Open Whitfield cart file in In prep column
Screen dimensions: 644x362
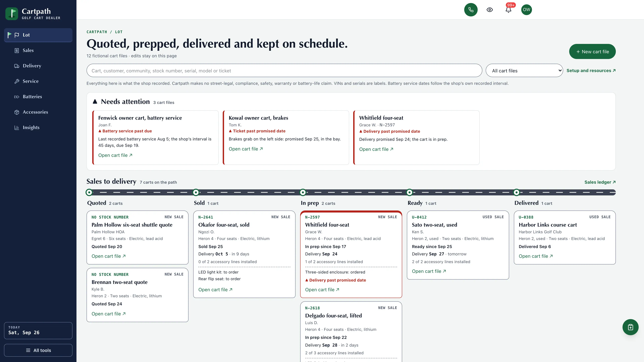(x=322, y=290)
